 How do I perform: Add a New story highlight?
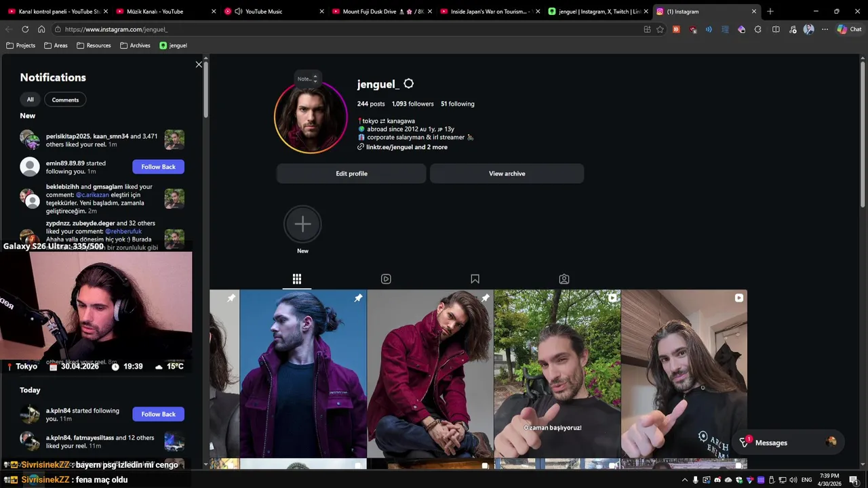[x=302, y=224]
